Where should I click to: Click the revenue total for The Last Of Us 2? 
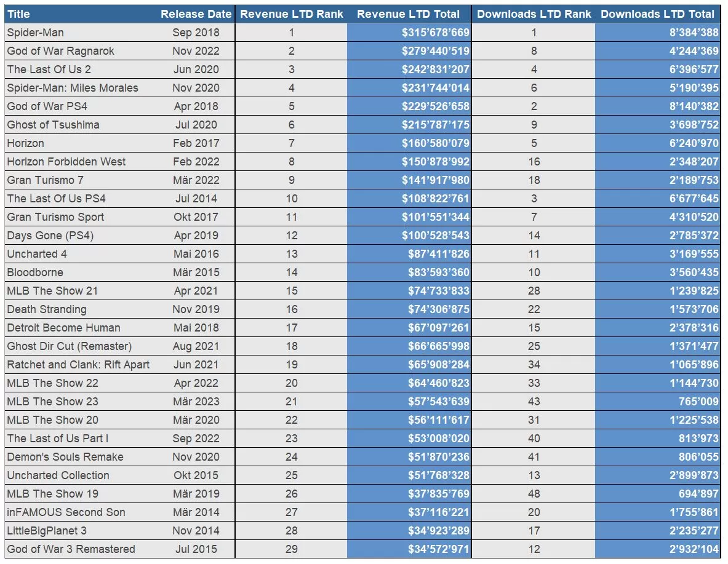coord(409,69)
